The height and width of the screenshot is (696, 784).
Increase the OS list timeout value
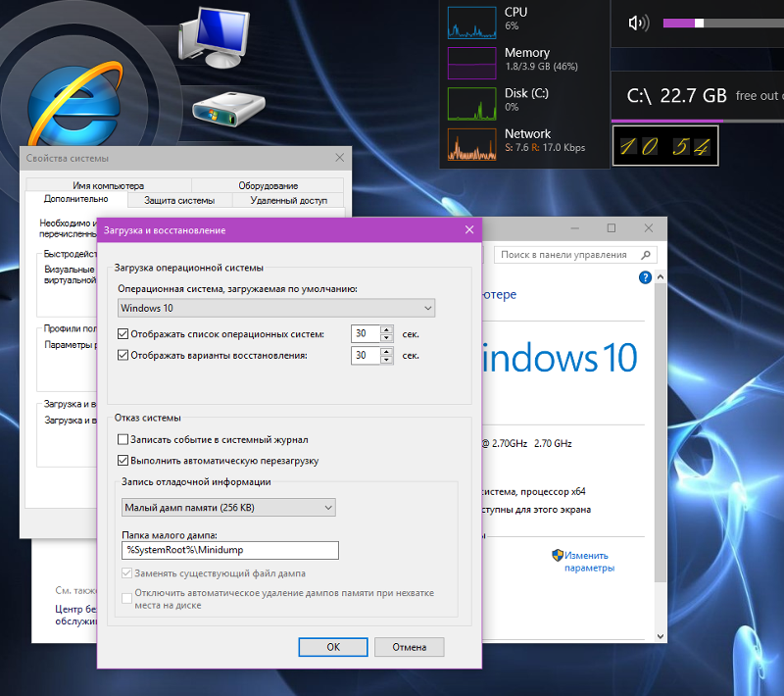click(386, 329)
